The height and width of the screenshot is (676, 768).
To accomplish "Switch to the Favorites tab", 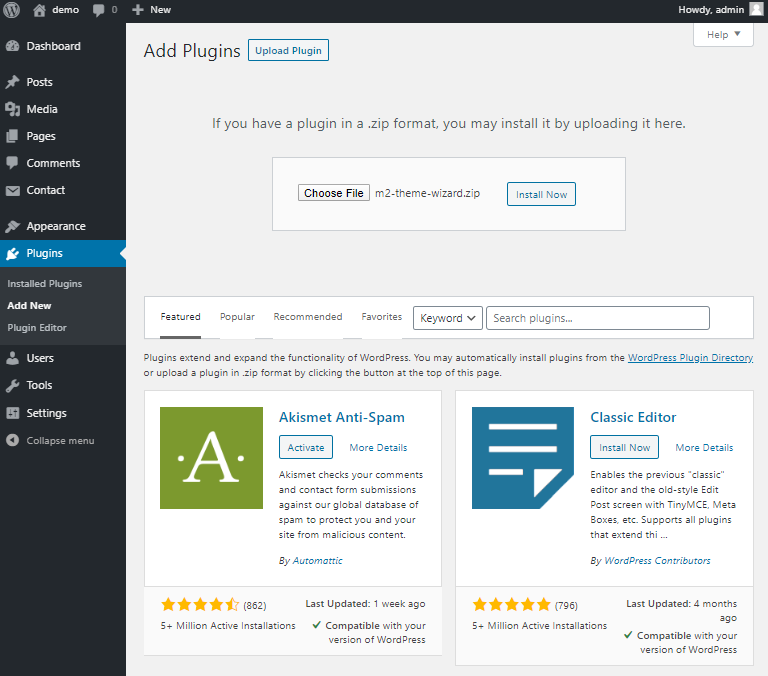I will coord(382,317).
